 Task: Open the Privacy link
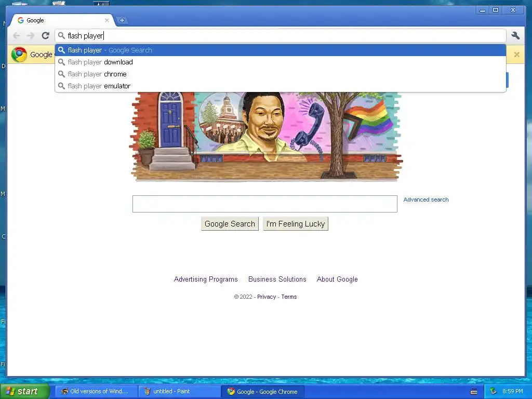point(267,297)
